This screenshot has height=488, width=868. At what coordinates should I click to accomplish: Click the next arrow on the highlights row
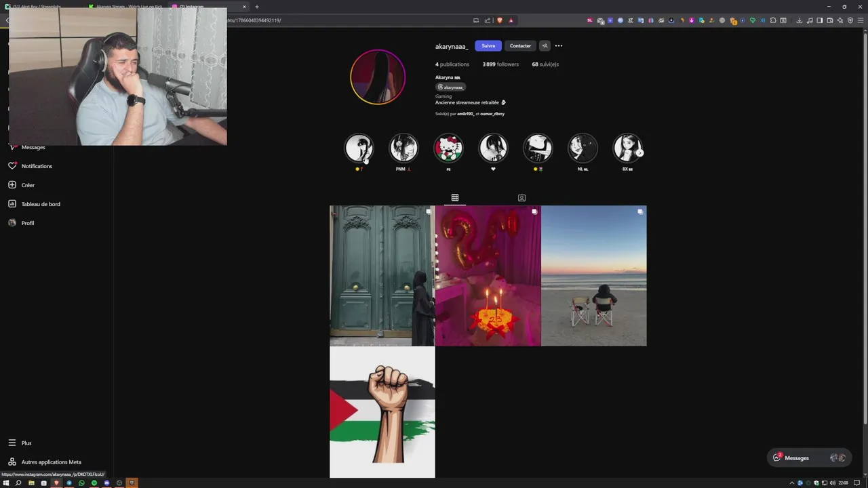pos(639,152)
